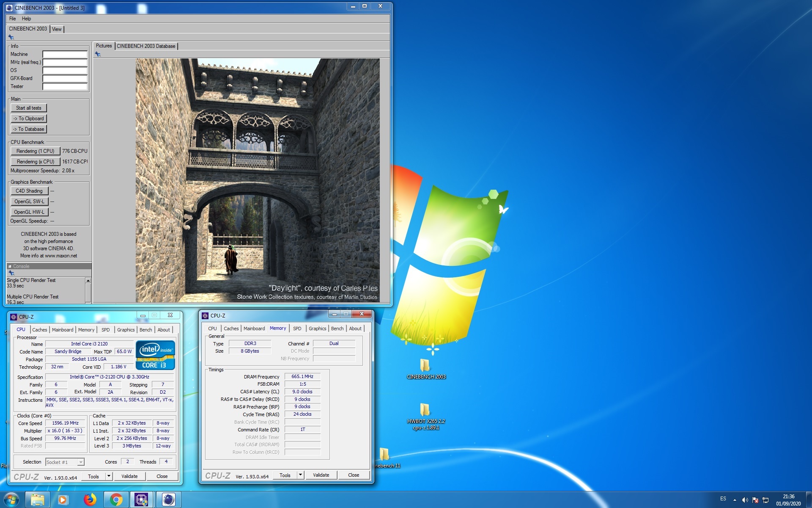Screen dimensions: 812x508
Task: Select Cinebench 11 desktop folder
Action: [385, 457]
